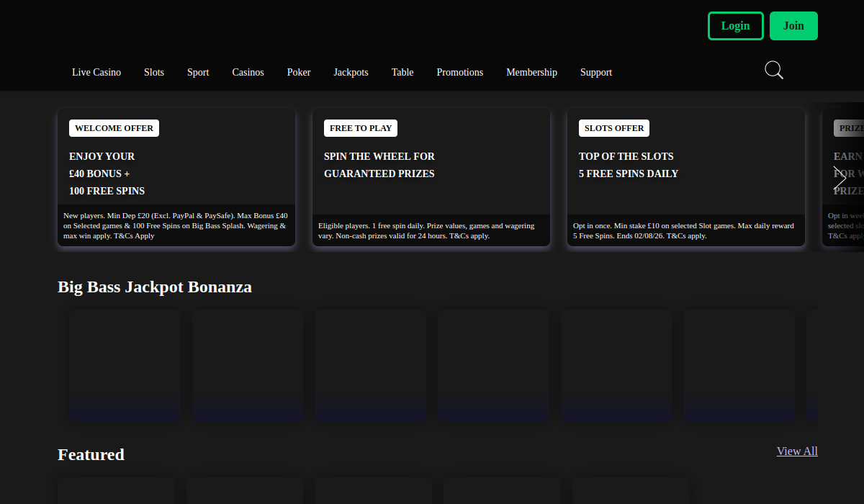The image size is (864, 504).
Task: Click the Featured section heading
Action: pyautogui.click(x=91, y=455)
